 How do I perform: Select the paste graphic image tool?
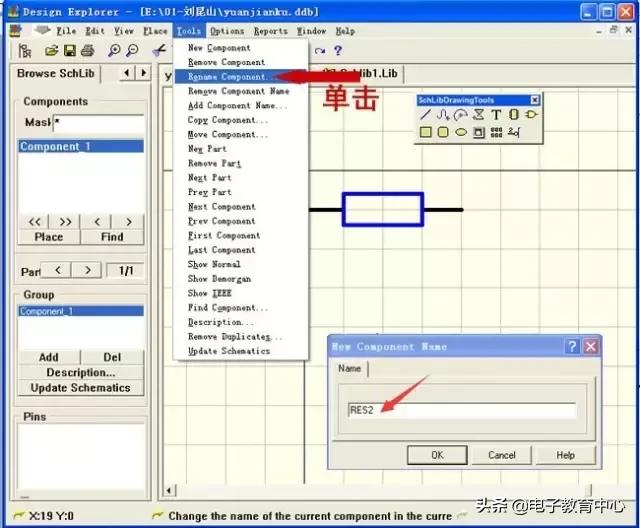(x=478, y=132)
